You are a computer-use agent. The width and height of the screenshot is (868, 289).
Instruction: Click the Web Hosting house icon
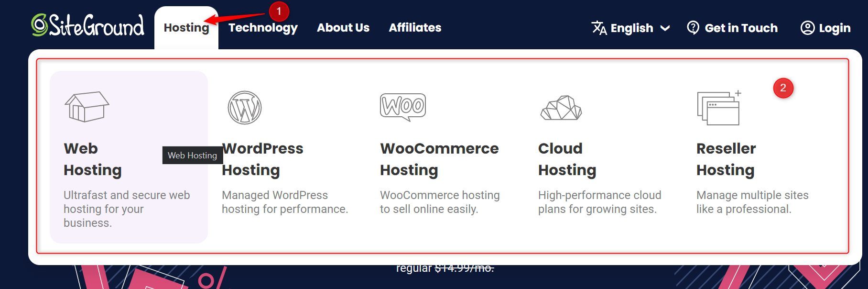[x=87, y=107]
